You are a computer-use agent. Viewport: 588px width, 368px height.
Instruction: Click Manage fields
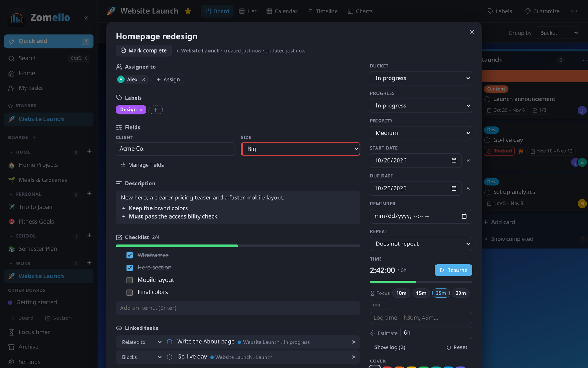click(142, 165)
